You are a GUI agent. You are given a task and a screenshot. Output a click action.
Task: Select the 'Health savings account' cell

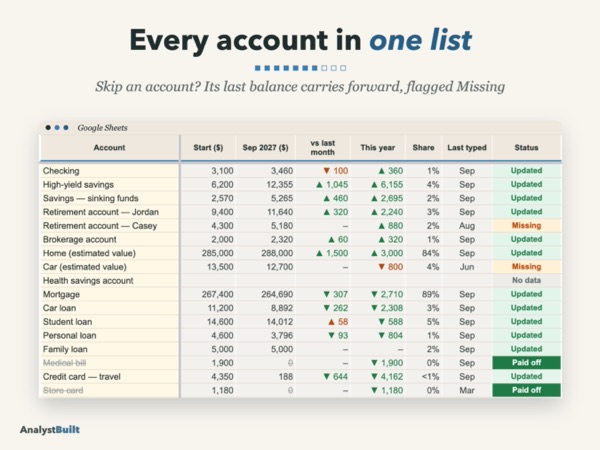tap(109, 281)
